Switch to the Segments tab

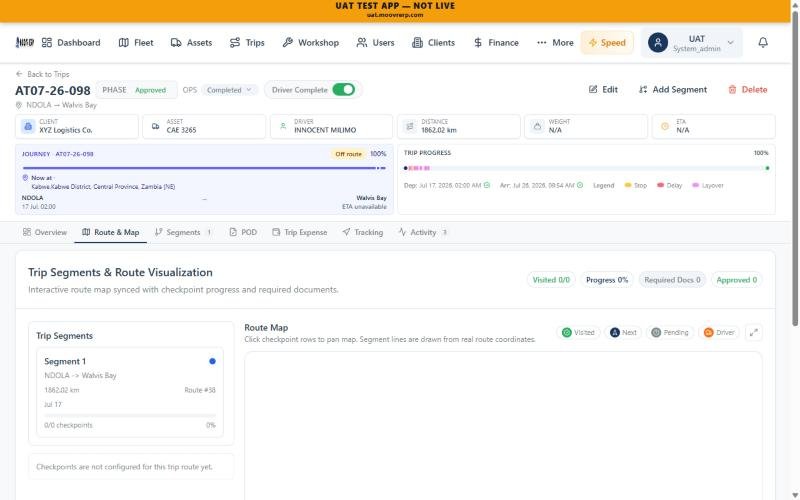pyautogui.click(x=184, y=232)
